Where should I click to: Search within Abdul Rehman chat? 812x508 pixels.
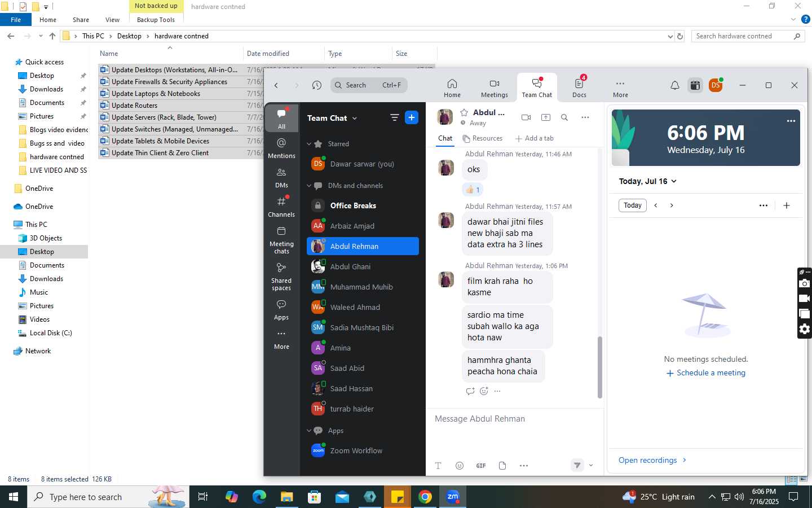(x=564, y=117)
